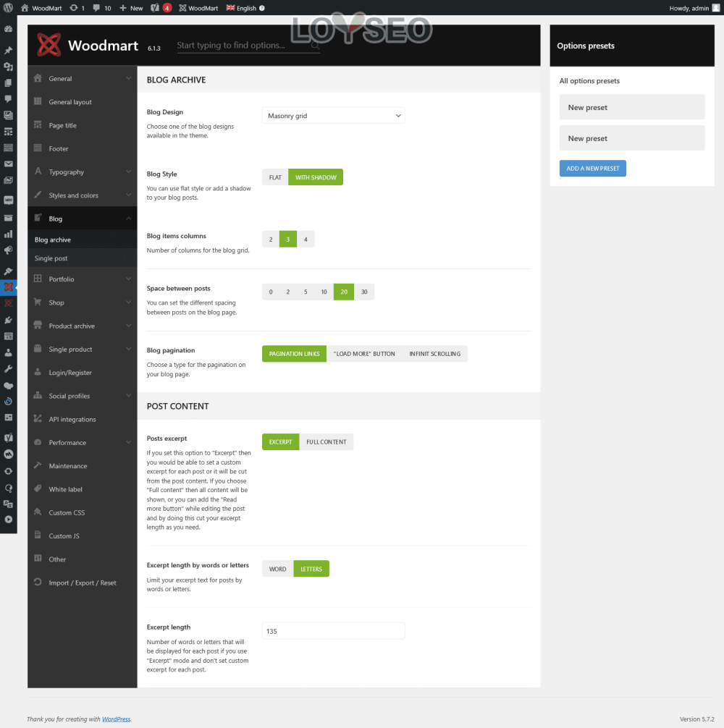Image resolution: width=724 pixels, height=728 pixels.
Task: Follow the WordPress footer link
Action: [x=116, y=719]
